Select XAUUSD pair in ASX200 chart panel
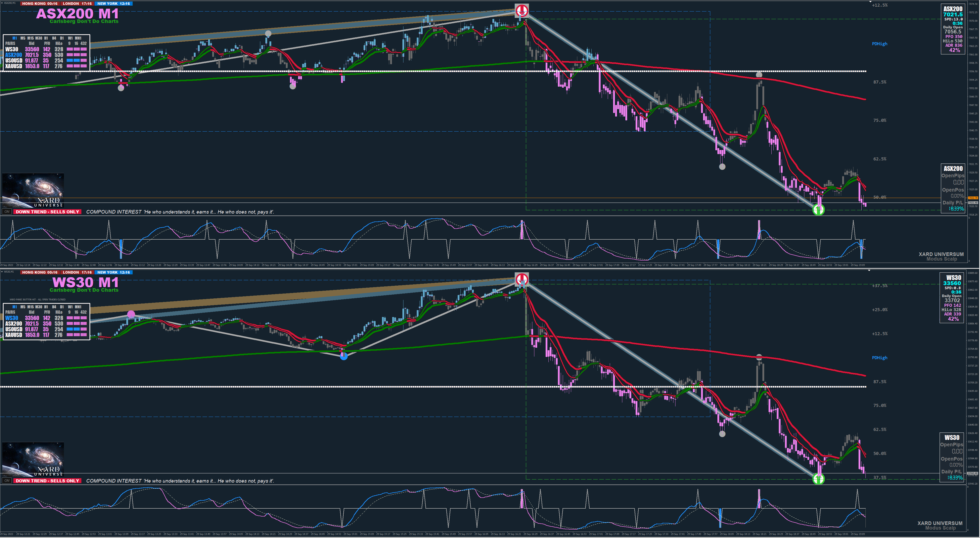 pos(14,66)
